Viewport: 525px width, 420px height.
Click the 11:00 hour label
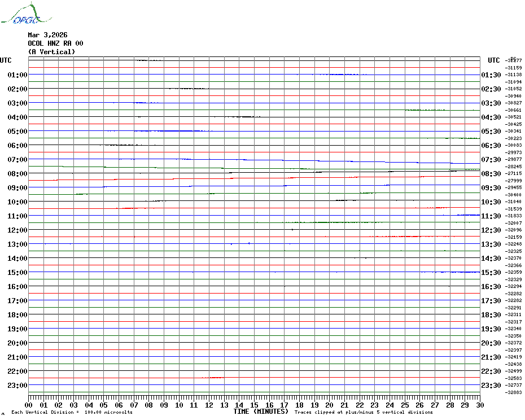coord(17,216)
